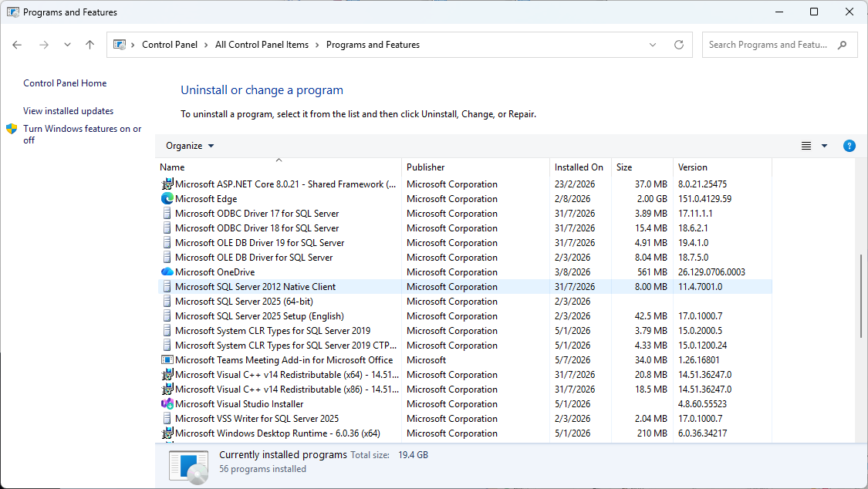The width and height of the screenshot is (868, 489).
Task: Sort by the Name column header
Action: click(x=279, y=167)
